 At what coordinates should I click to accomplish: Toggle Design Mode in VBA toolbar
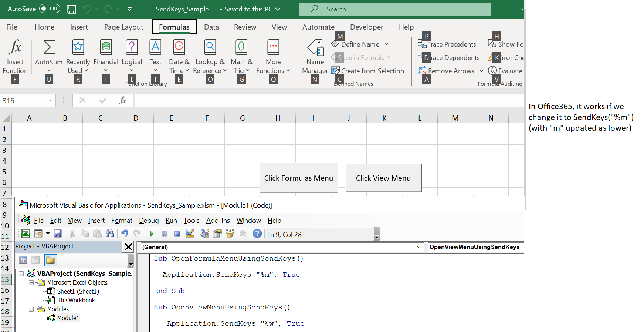coord(190,234)
